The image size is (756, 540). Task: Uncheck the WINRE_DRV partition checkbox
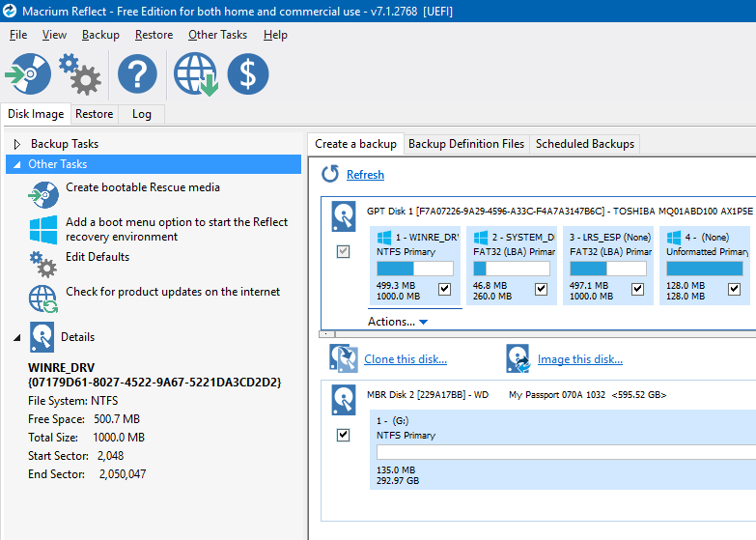point(444,289)
